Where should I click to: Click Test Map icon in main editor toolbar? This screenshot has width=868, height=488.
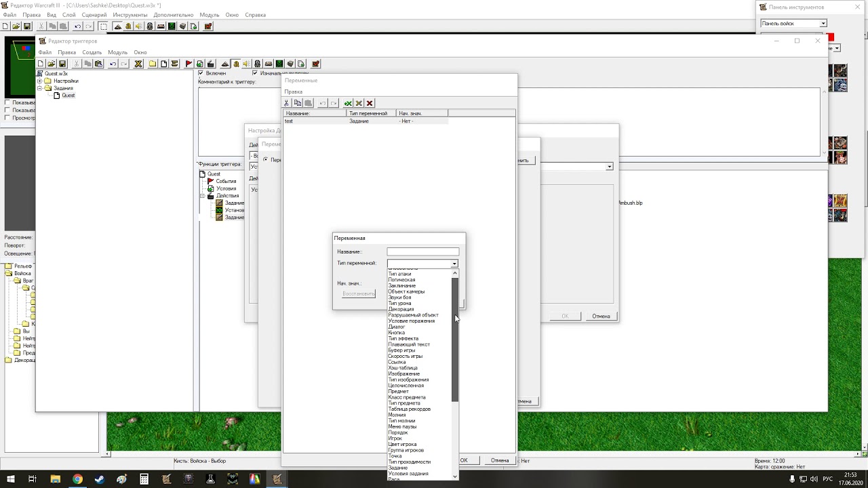click(208, 26)
